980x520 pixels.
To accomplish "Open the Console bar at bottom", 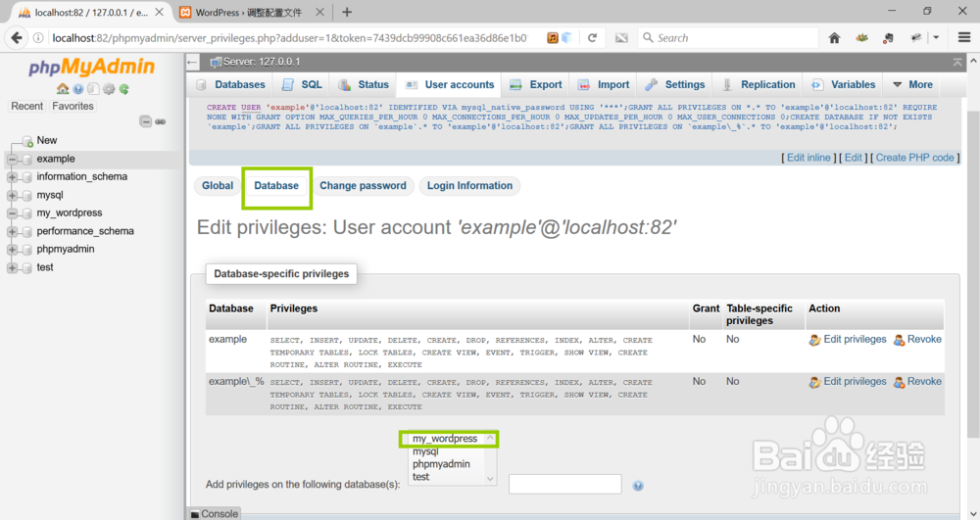I will coord(215,514).
